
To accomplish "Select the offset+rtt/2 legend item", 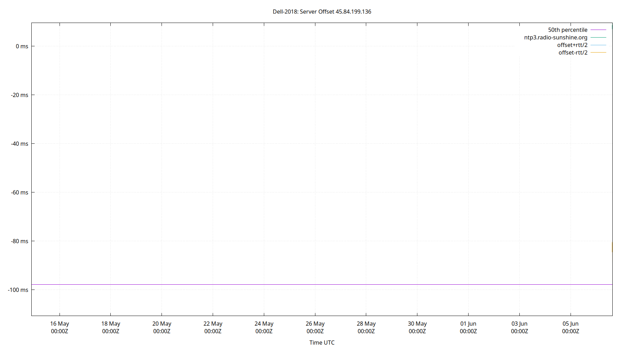I will pos(572,45).
